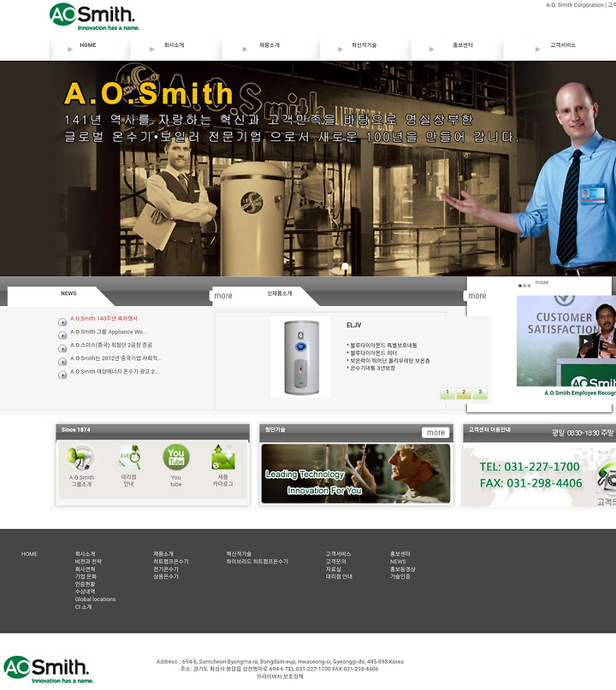
Task: Click the A.O. Smith logo in footer
Action: pos(49,669)
